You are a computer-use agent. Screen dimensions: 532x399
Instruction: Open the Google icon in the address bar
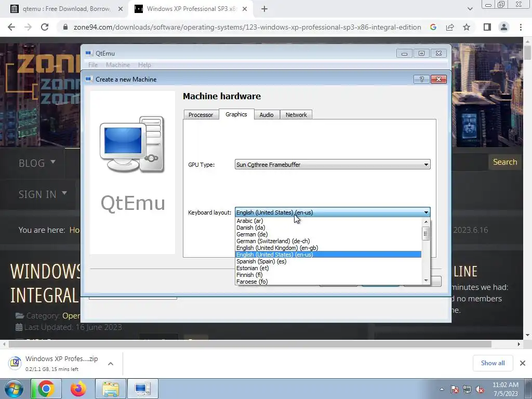tap(433, 27)
